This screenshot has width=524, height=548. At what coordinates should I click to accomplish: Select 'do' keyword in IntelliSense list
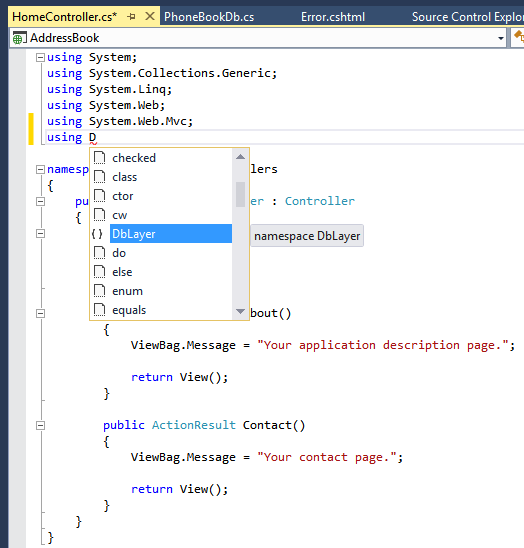(x=161, y=253)
